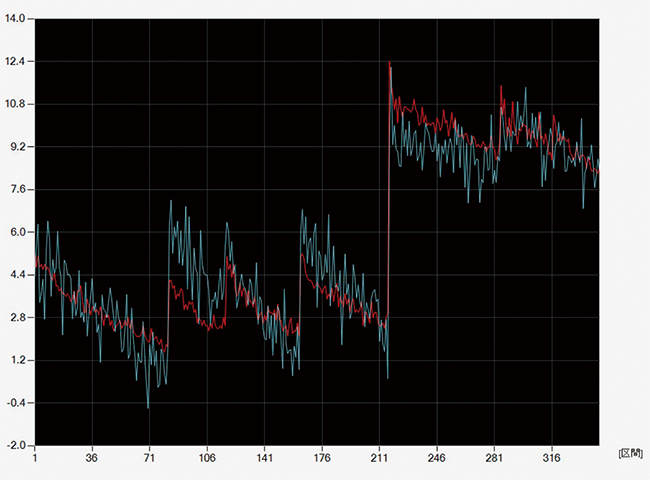Screen dimensions: 650x480
Task: Click the x-axis label 141
Action: pyautogui.click(x=264, y=458)
